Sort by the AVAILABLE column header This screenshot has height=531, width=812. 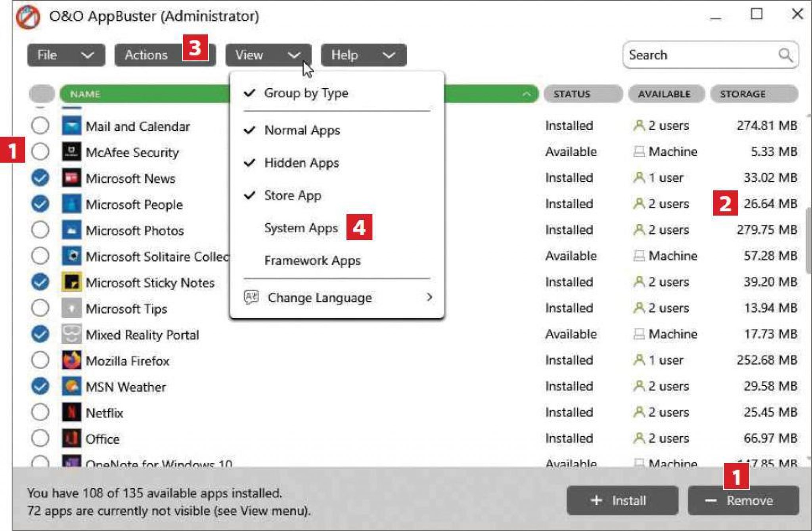[666, 94]
